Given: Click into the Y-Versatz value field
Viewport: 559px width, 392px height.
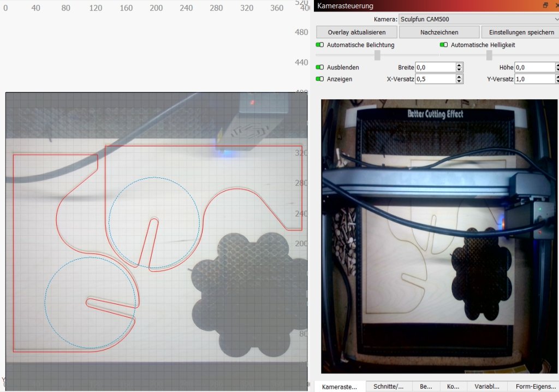Looking at the screenshot, I should (x=533, y=79).
